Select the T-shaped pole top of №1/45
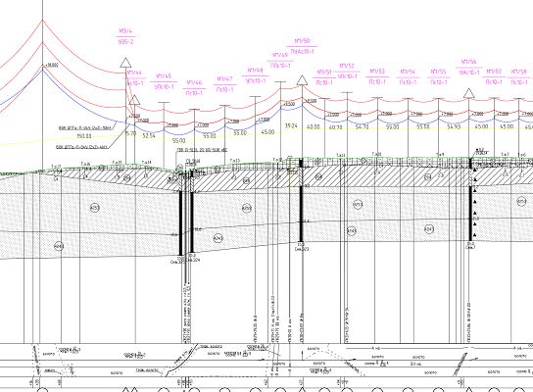The width and height of the screenshot is (533, 392). tap(164, 102)
